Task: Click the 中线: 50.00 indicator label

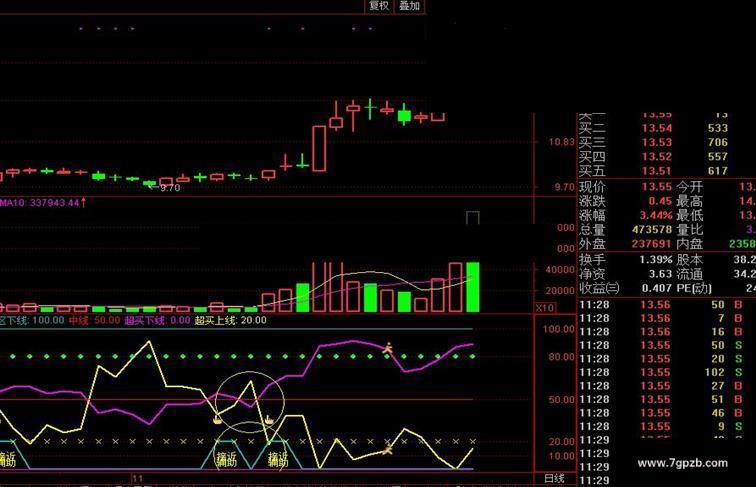Action: pyautogui.click(x=94, y=320)
